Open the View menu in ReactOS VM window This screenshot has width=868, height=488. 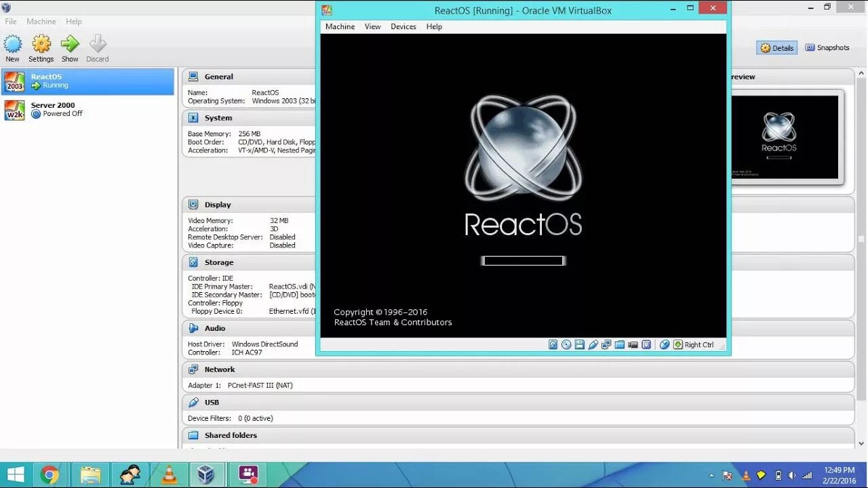coord(372,26)
